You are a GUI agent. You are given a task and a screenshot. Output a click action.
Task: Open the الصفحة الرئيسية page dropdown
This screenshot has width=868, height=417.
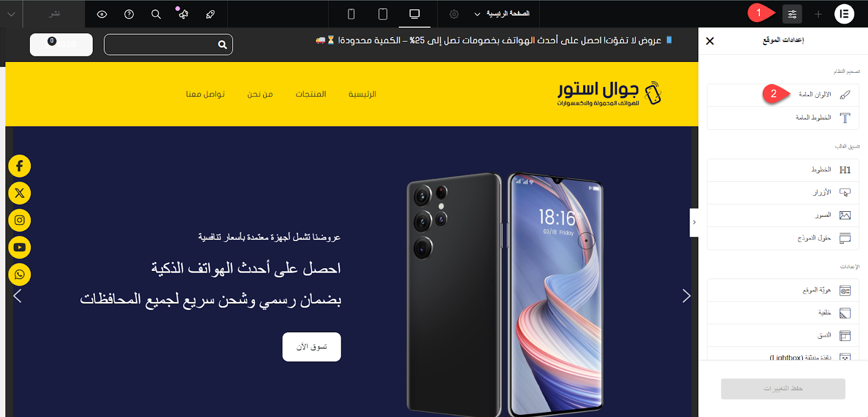[x=502, y=14]
